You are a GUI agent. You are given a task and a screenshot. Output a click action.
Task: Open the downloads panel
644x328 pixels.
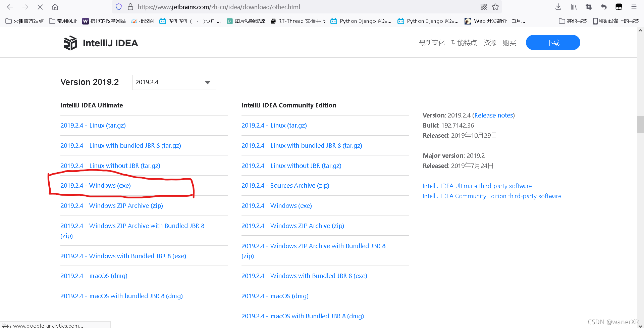pos(558,7)
